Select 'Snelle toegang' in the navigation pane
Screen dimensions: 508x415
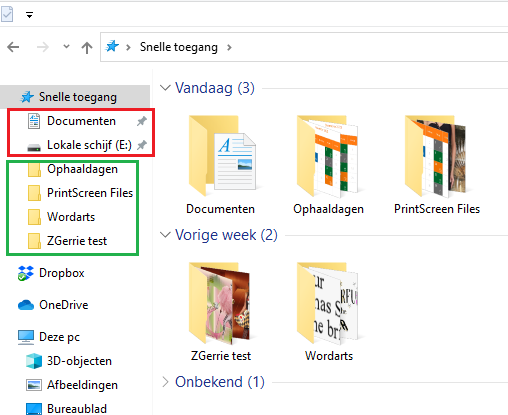(75, 97)
